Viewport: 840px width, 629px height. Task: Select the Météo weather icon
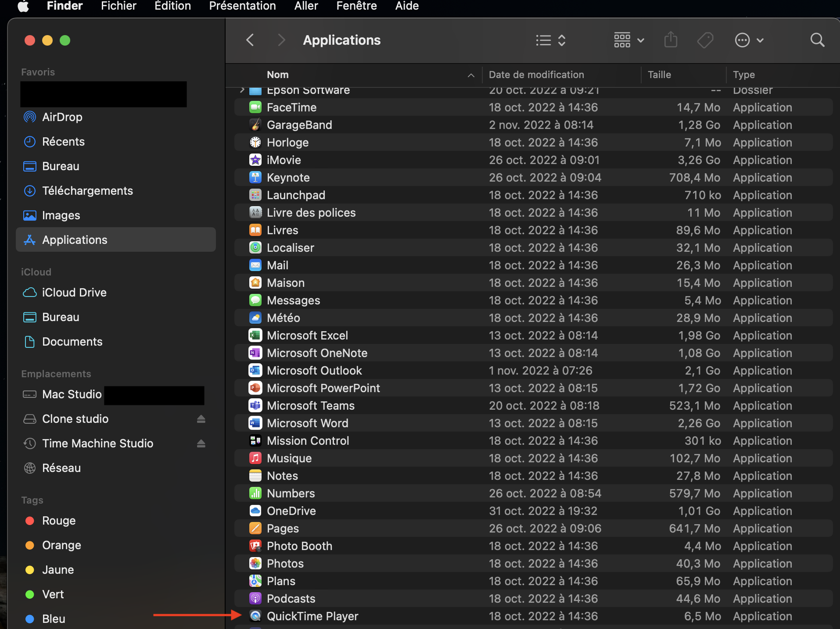click(x=255, y=318)
